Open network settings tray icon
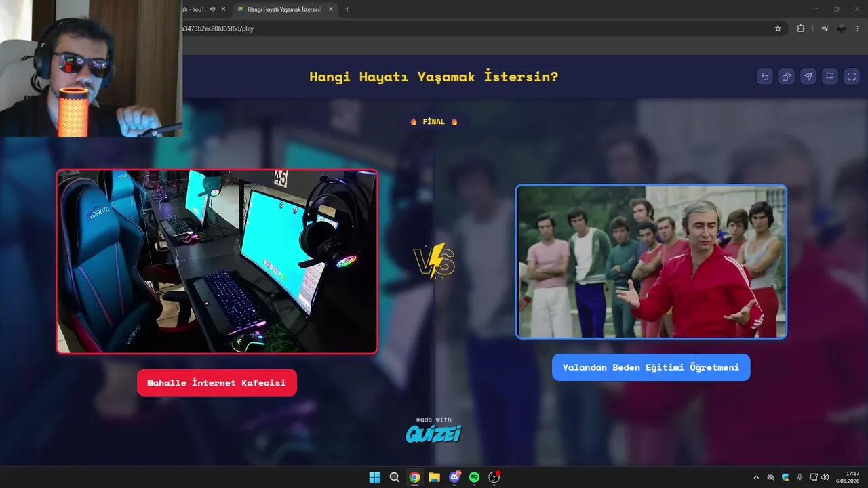This screenshot has height=488, width=868. coord(814,477)
